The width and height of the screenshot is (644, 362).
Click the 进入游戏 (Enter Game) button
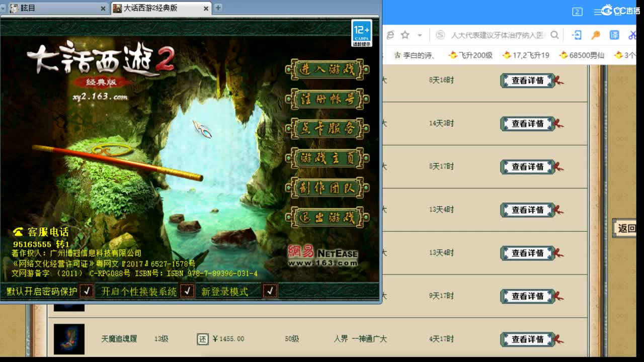pyautogui.click(x=327, y=69)
